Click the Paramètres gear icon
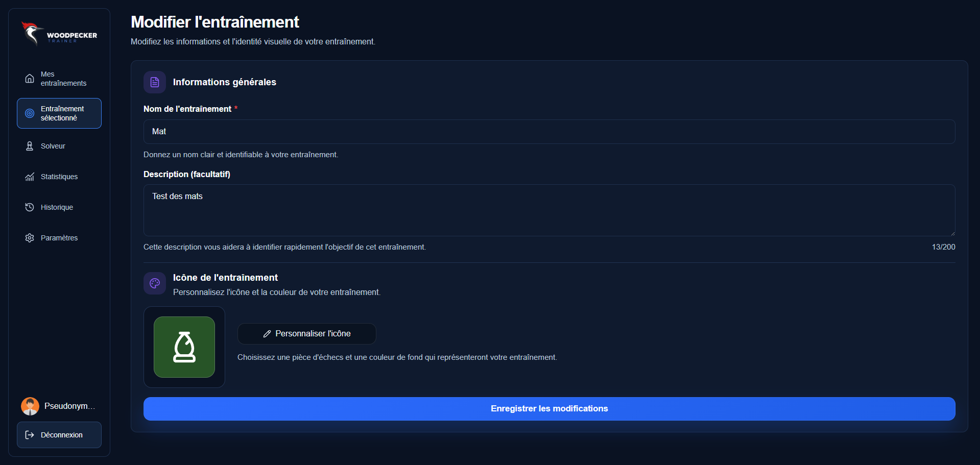The image size is (980, 465). pos(30,238)
